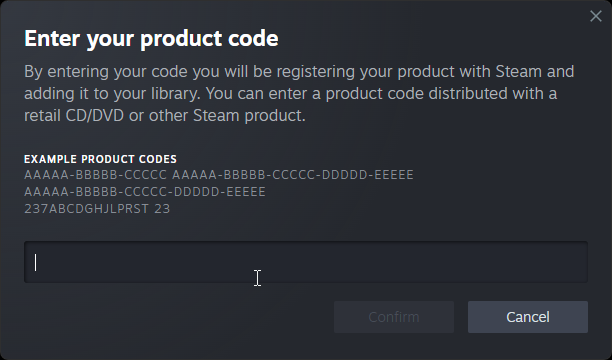Click the "Enter your product code" heading

[151, 39]
